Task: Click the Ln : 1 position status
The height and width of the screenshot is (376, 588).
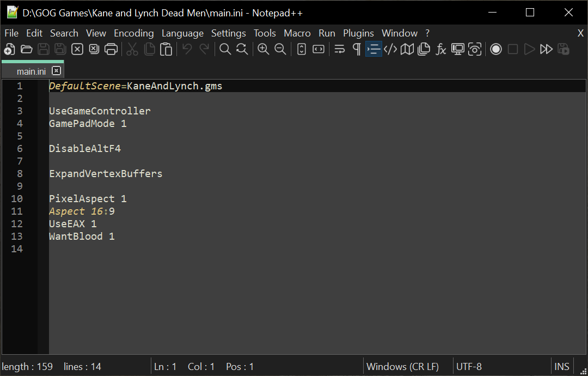Action: (165, 366)
